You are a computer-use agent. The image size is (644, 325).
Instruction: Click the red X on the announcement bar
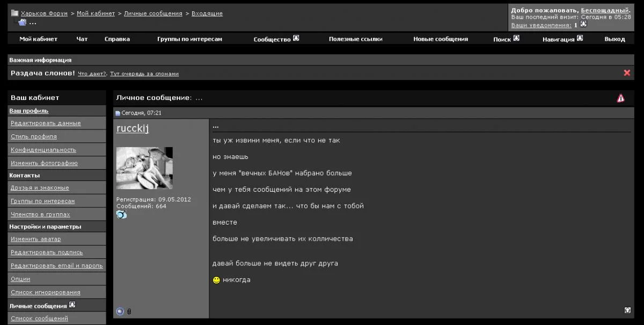click(x=626, y=73)
